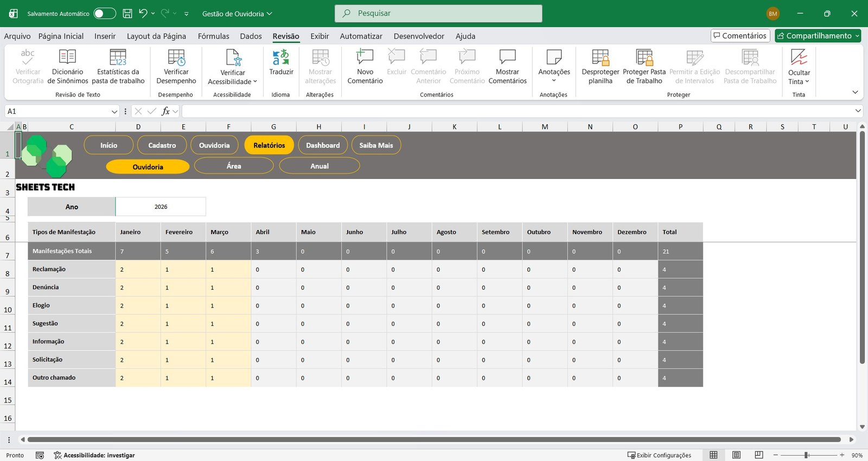This screenshot has width=868, height=461.
Task: Click the Traduzir translate icon
Action: pos(280,57)
